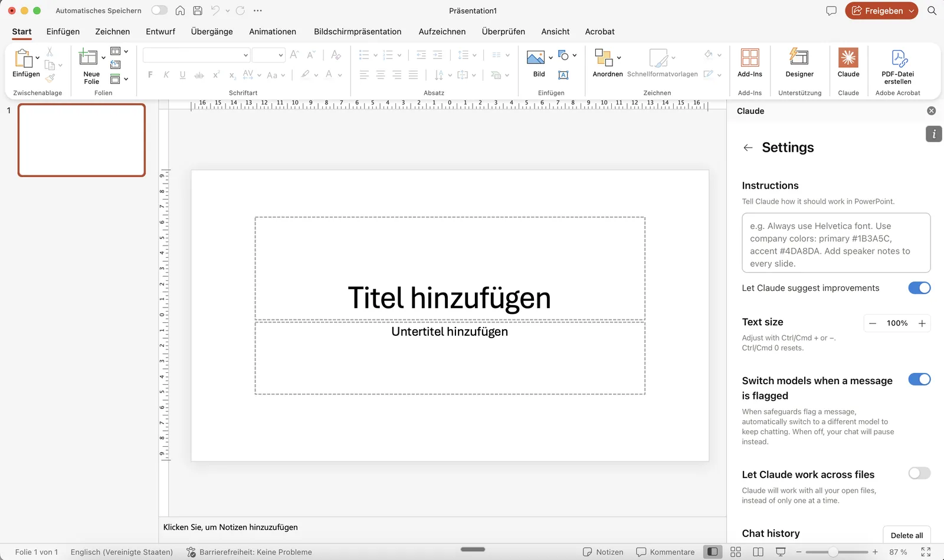Increase text size with plus button
This screenshot has width=944, height=560.
pyautogui.click(x=922, y=323)
